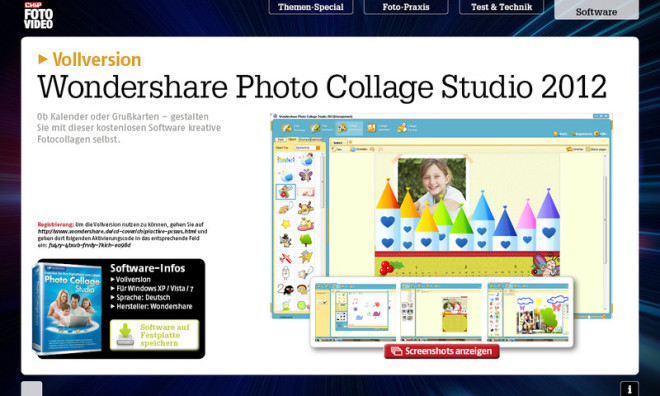Click the CHIP Foto Video logo

38,16
